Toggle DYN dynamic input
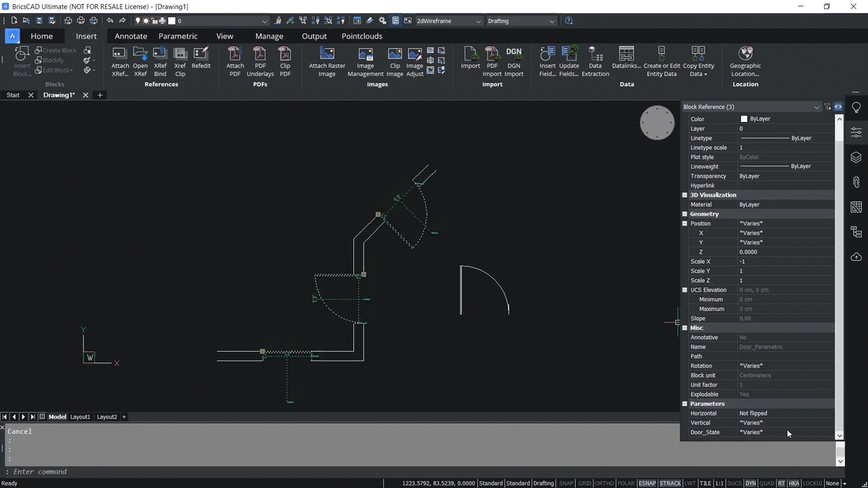 pyautogui.click(x=751, y=483)
